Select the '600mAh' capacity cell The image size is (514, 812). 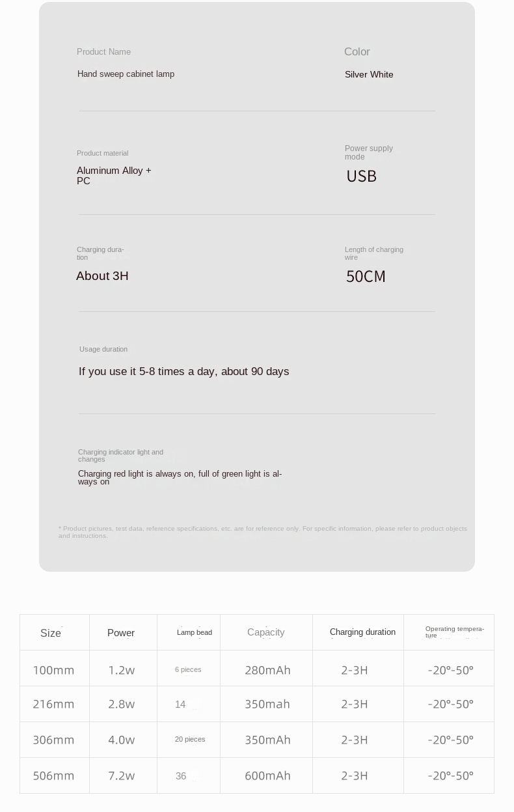(267, 776)
